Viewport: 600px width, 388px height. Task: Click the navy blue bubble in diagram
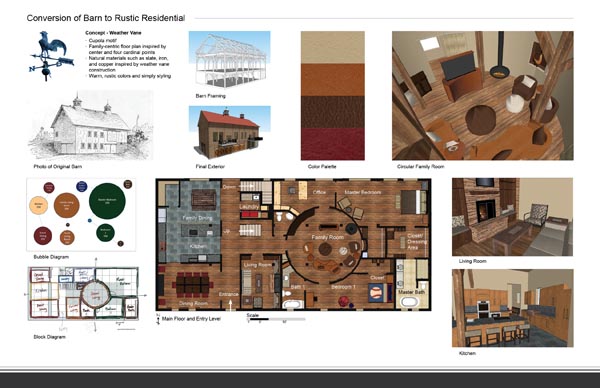pos(82,186)
